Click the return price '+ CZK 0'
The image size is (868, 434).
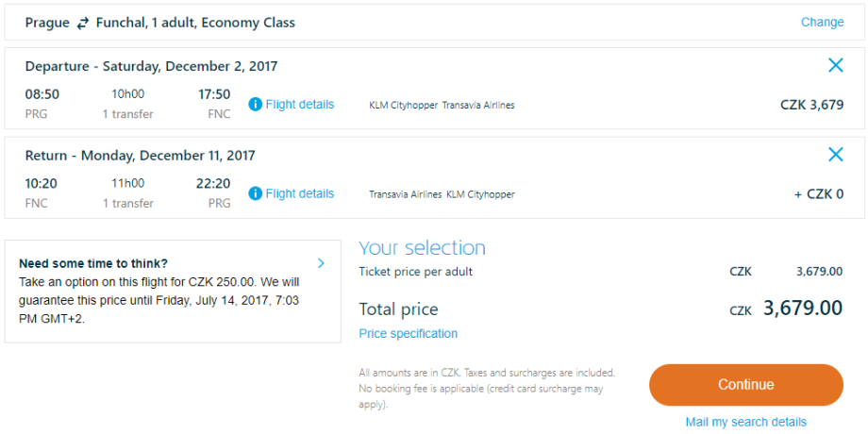[818, 193]
